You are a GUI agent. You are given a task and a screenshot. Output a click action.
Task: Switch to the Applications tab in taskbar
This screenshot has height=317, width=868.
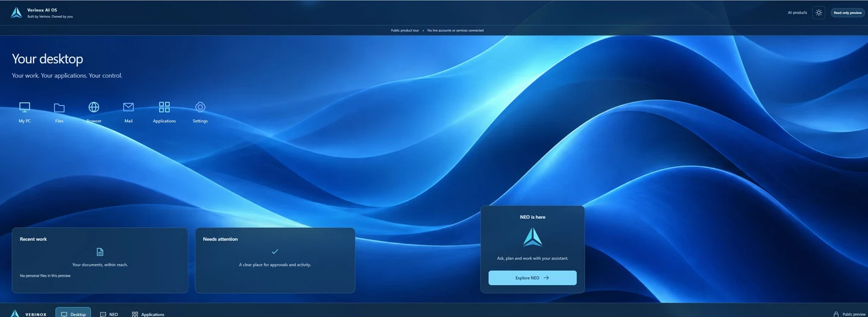point(148,314)
